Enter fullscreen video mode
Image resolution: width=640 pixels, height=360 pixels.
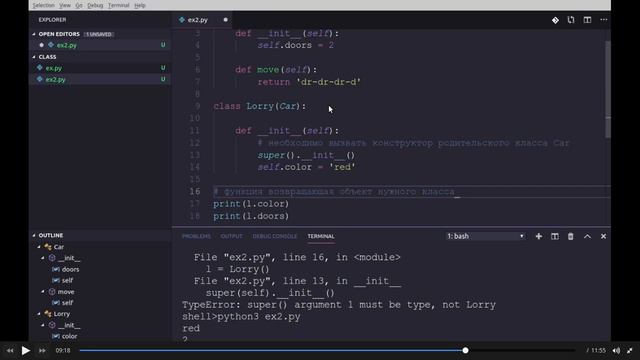630,351
